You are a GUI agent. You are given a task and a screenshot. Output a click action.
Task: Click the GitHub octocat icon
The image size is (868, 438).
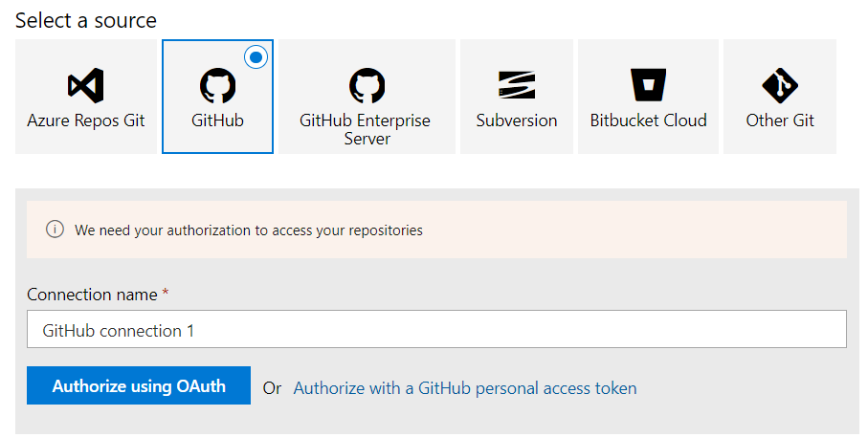click(x=217, y=85)
